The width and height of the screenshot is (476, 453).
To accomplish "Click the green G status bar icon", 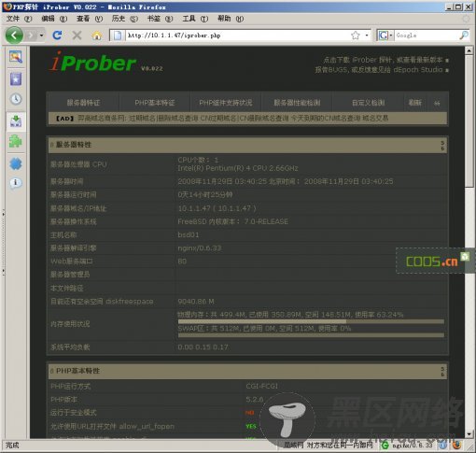I will pos(385,446).
